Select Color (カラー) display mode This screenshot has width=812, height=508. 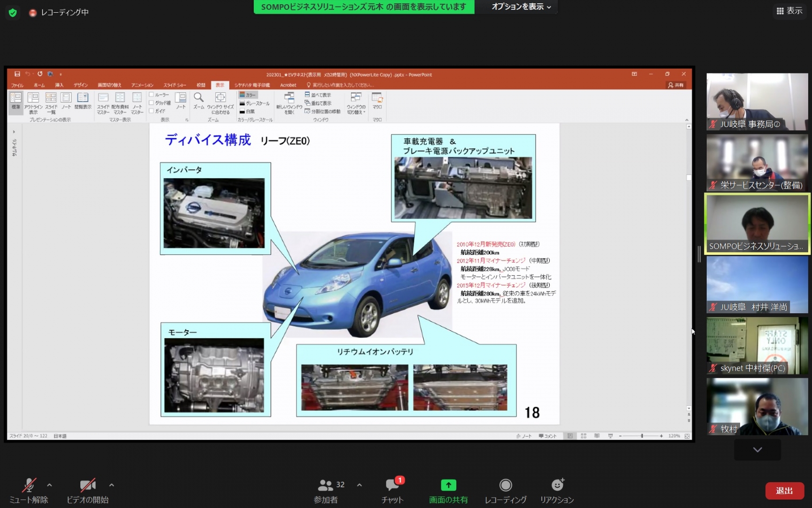tap(248, 95)
